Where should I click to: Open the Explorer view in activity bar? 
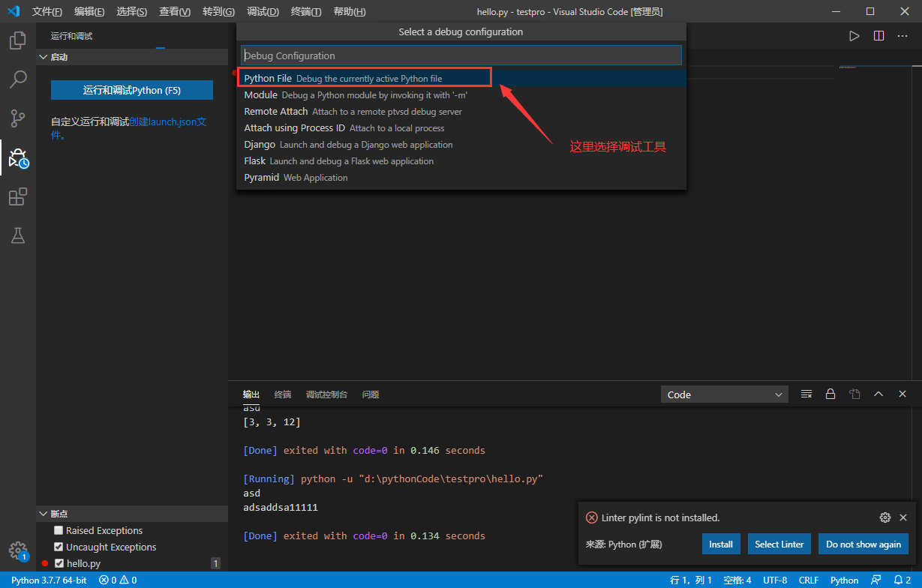click(18, 40)
